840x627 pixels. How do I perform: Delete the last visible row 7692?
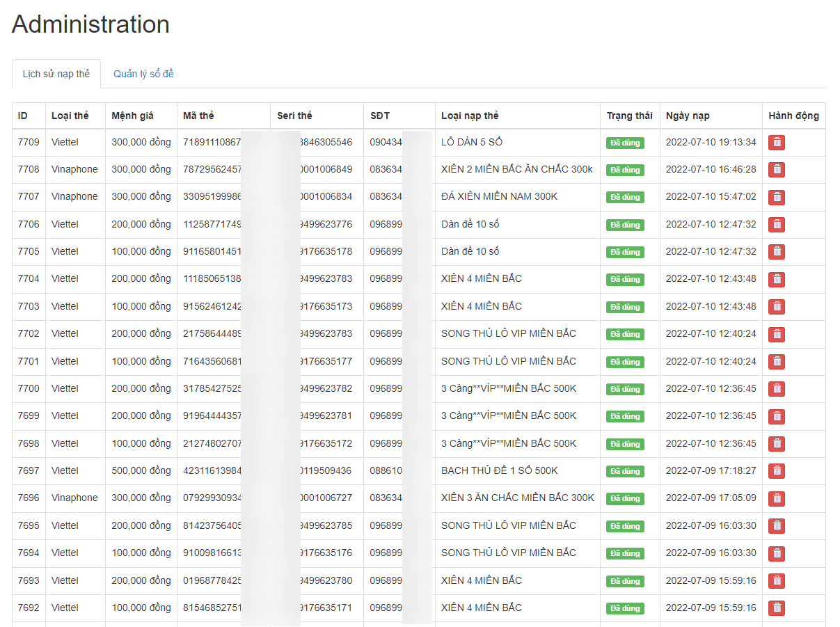point(777,608)
